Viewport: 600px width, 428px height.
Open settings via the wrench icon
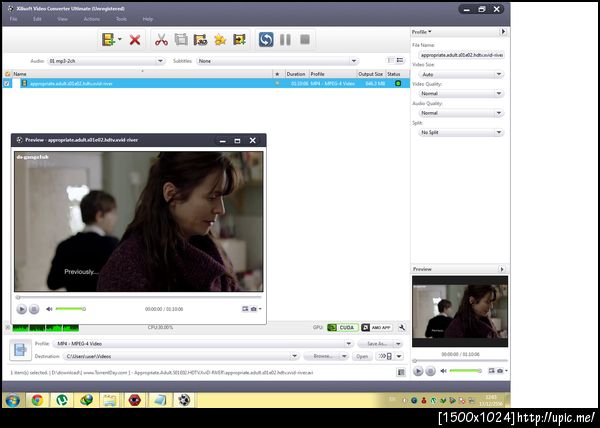(x=402, y=327)
